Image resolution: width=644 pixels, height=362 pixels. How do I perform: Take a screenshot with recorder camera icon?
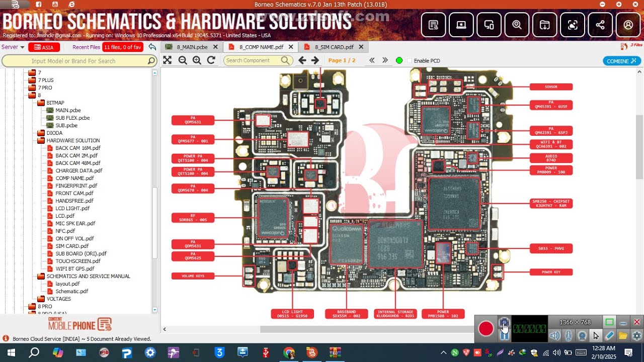[x=504, y=323]
